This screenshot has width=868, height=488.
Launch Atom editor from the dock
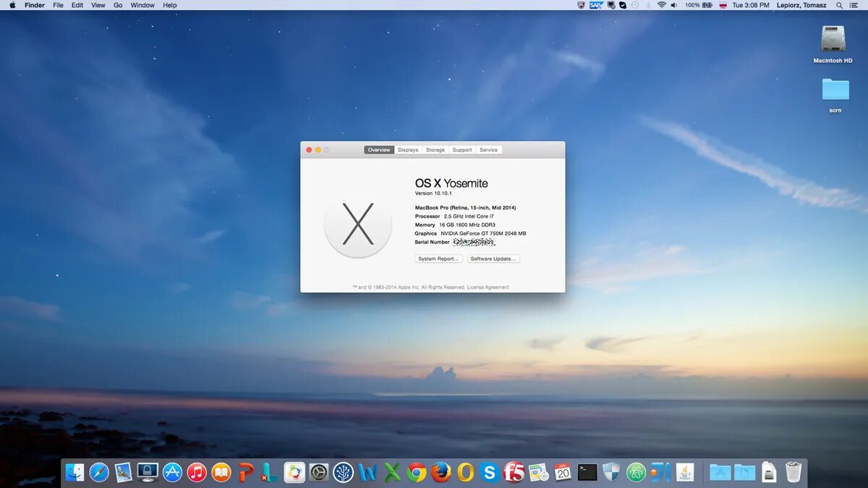click(x=637, y=473)
